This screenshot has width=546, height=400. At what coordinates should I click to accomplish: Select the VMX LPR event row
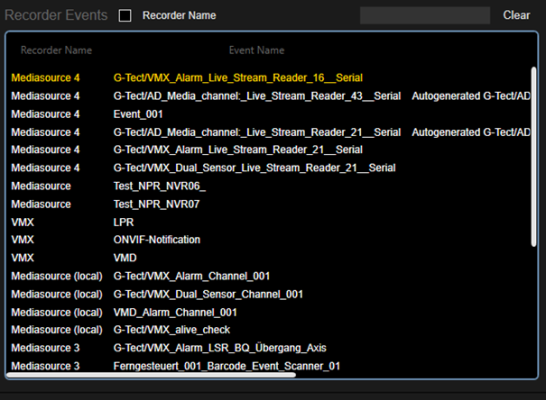pos(269,222)
